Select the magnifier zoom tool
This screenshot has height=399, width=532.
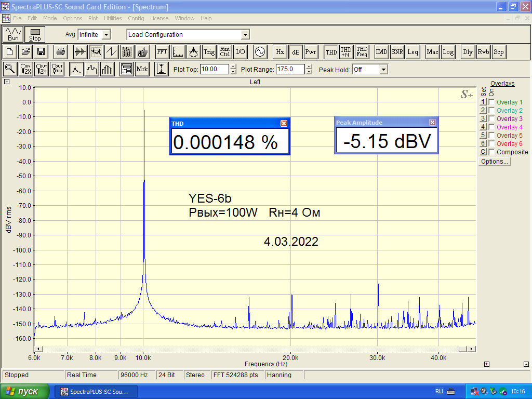[x=10, y=69]
